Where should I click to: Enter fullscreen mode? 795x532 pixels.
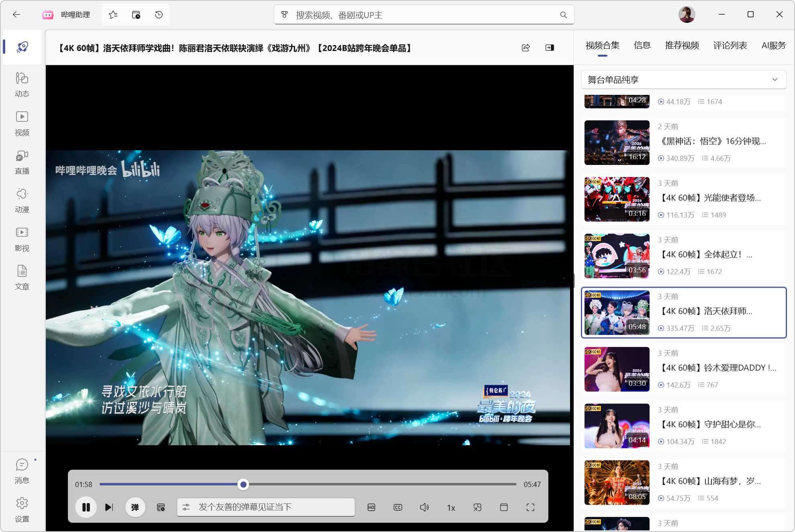[x=530, y=507]
